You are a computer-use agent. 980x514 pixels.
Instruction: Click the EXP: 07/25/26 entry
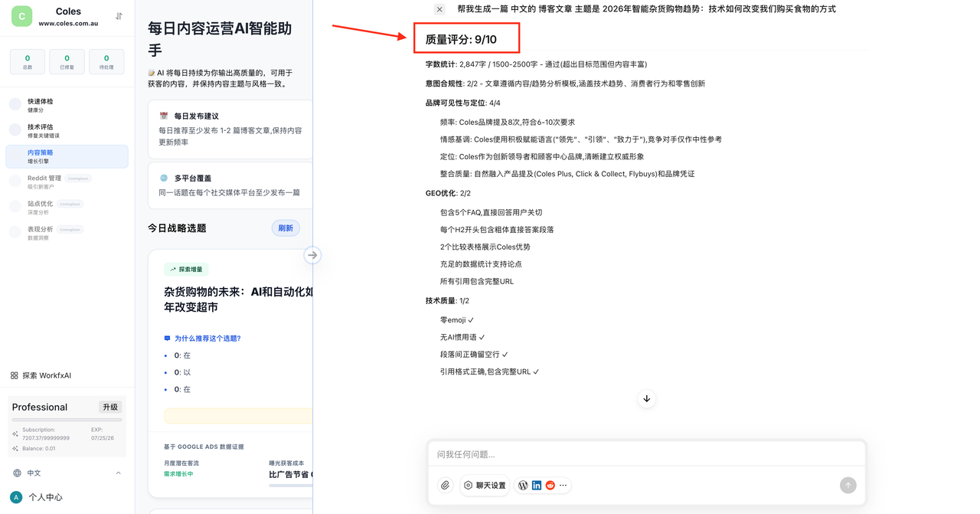[x=102, y=434]
